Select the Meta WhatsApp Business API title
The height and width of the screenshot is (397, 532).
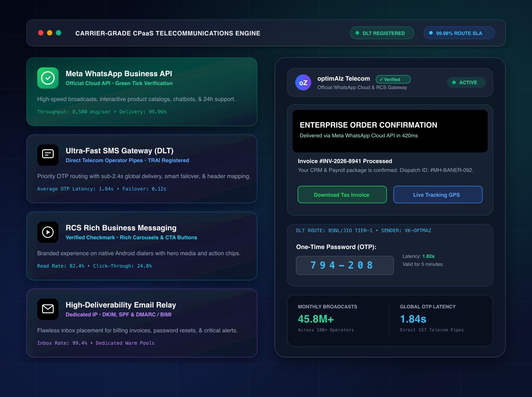click(x=119, y=74)
